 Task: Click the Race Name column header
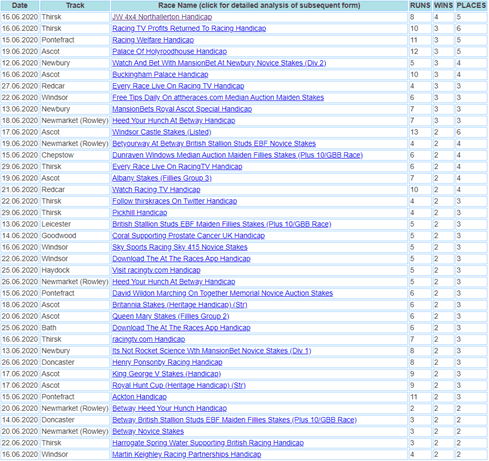pyautogui.click(x=259, y=6)
